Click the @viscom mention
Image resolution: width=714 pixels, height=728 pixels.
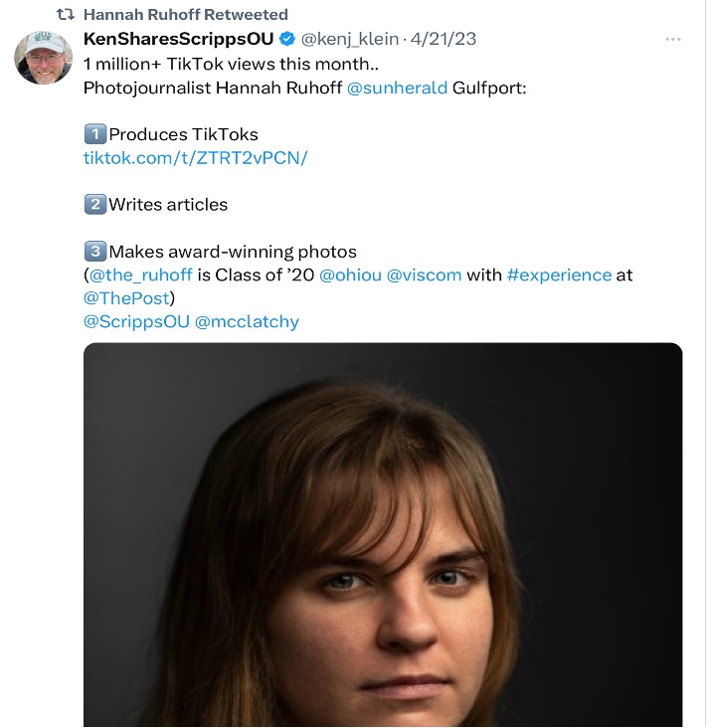pos(424,274)
